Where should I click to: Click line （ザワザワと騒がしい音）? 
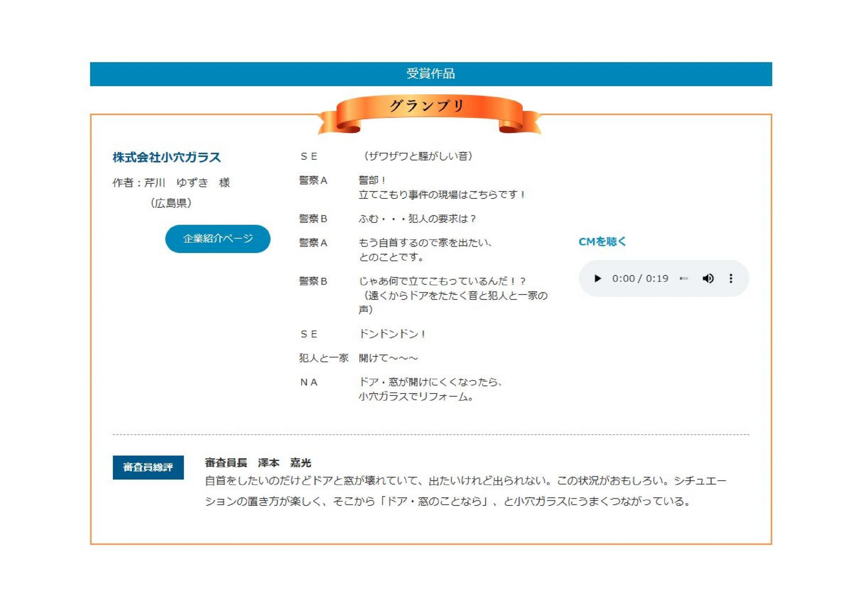click(418, 156)
